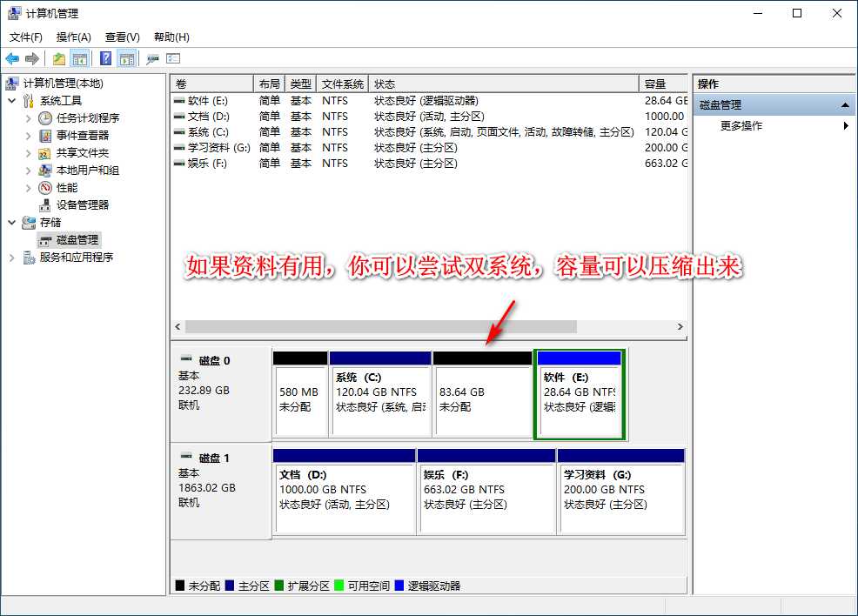Select the 娱乐 (F:) volume row
Image resolution: width=858 pixels, height=616 pixels.
[x=430, y=164]
